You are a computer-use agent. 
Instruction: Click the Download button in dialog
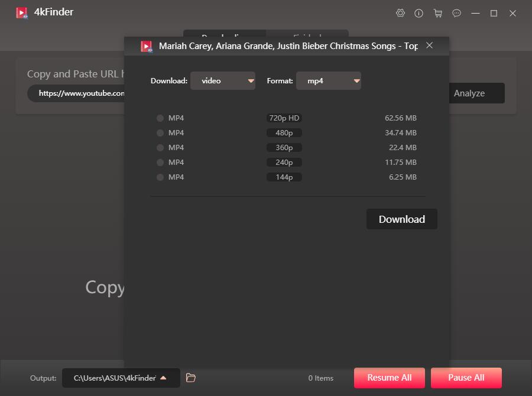point(402,219)
